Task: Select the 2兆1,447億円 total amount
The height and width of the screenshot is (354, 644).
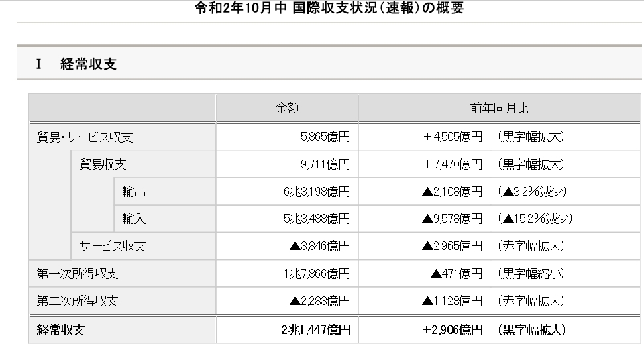Action: pyautogui.click(x=315, y=329)
